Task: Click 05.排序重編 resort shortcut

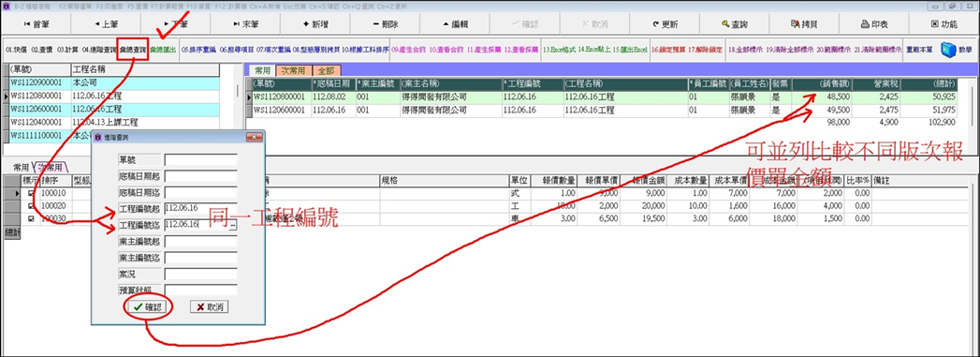Action: (x=198, y=50)
